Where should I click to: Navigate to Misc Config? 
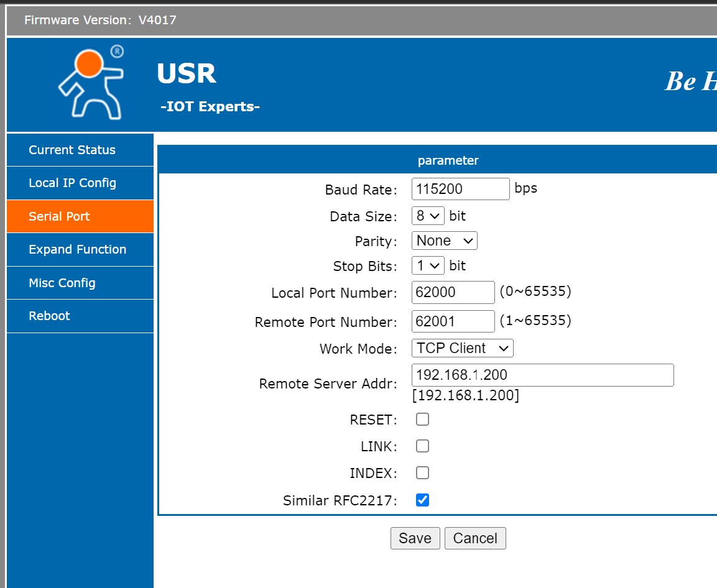point(62,283)
